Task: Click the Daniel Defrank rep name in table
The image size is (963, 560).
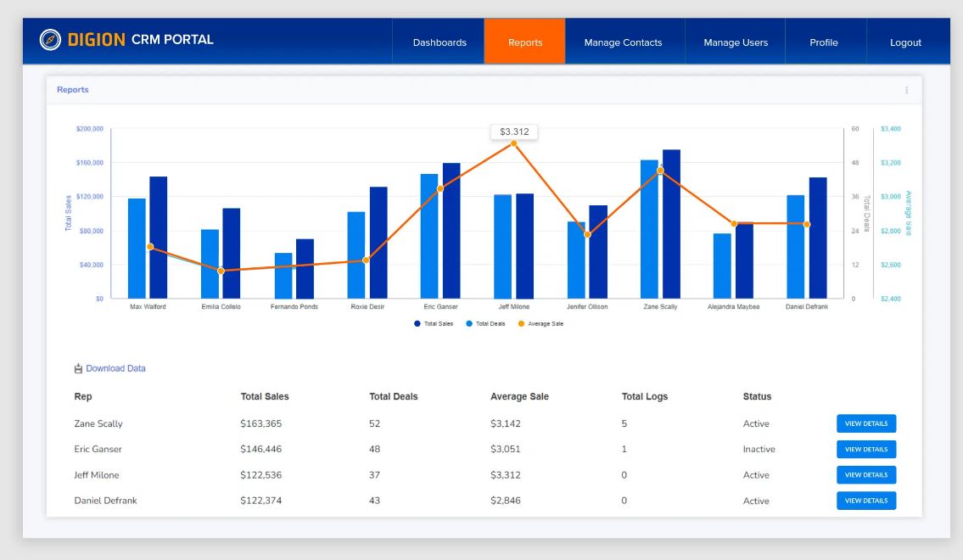Action: pos(106,501)
